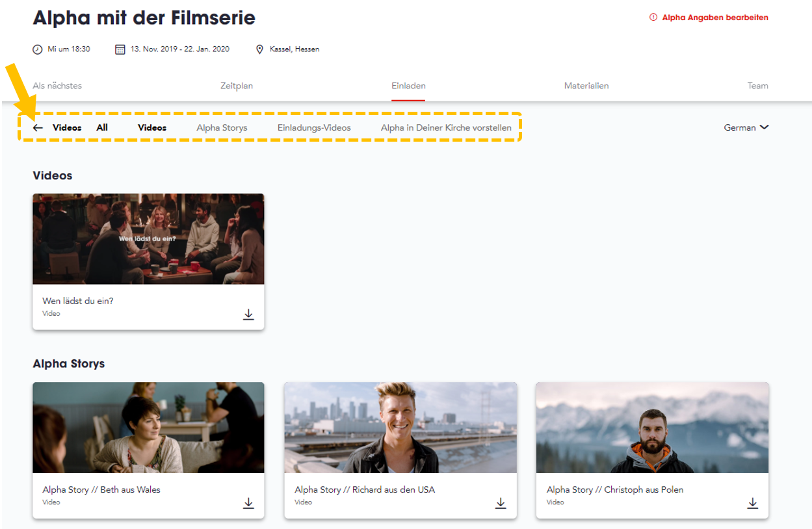Open the Beth aus Wales video thumbnail
The height and width of the screenshot is (529, 812).
(x=148, y=428)
